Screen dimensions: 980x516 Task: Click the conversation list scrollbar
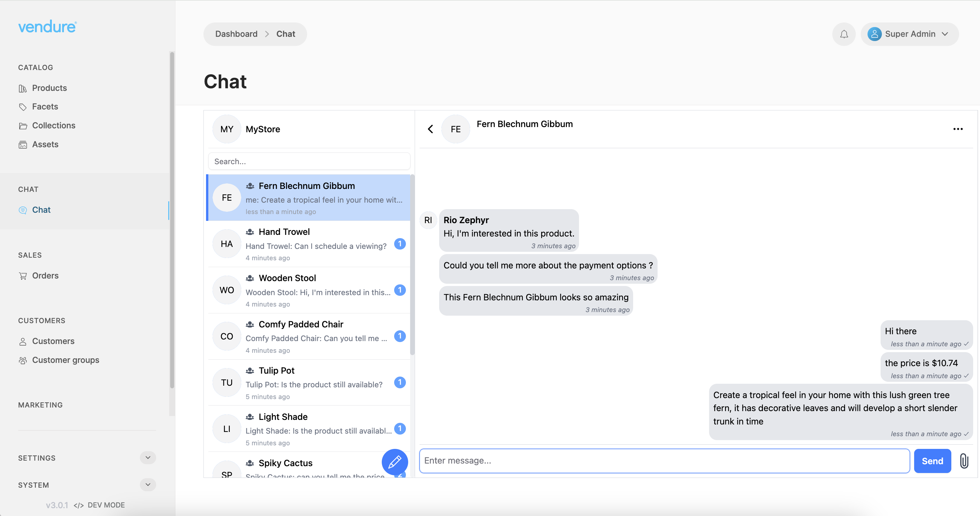412,265
